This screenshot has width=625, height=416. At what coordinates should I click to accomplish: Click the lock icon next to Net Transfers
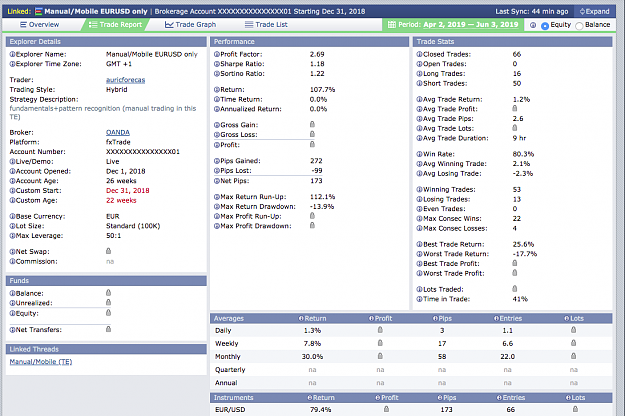coord(108,329)
